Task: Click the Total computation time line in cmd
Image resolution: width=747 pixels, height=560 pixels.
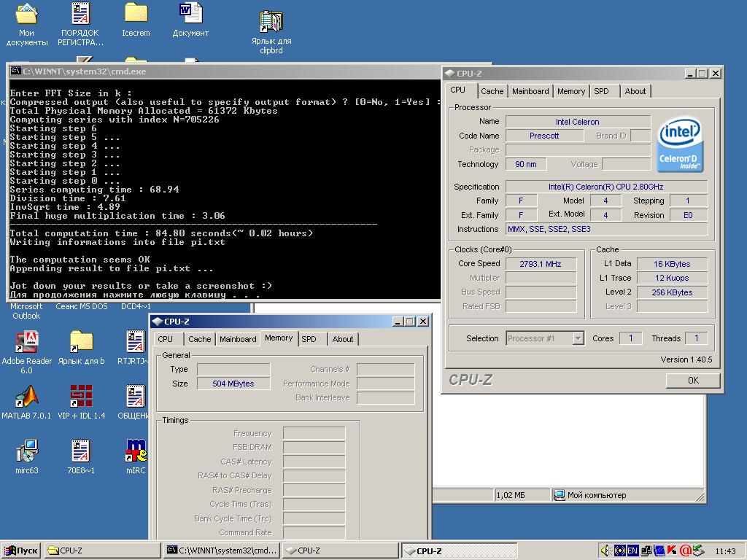Action: (161, 233)
